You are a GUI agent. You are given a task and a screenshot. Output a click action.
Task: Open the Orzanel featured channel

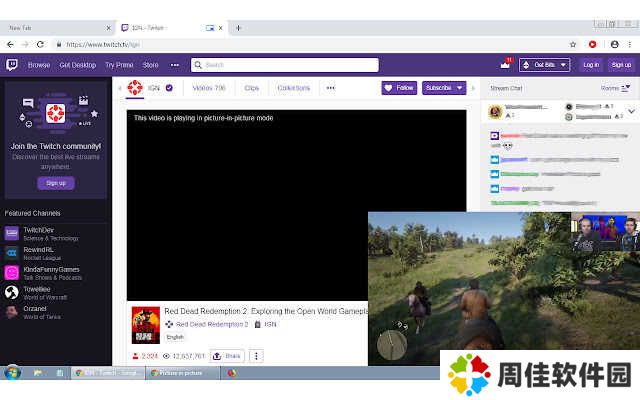56,312
